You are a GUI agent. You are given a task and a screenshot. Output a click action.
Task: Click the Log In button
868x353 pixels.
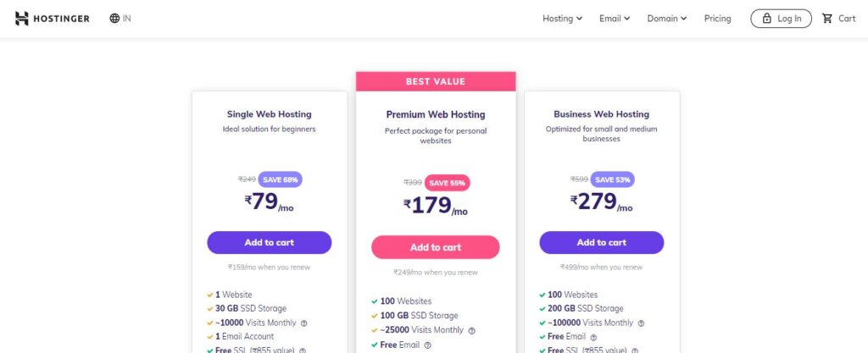[x=781, y=19]
